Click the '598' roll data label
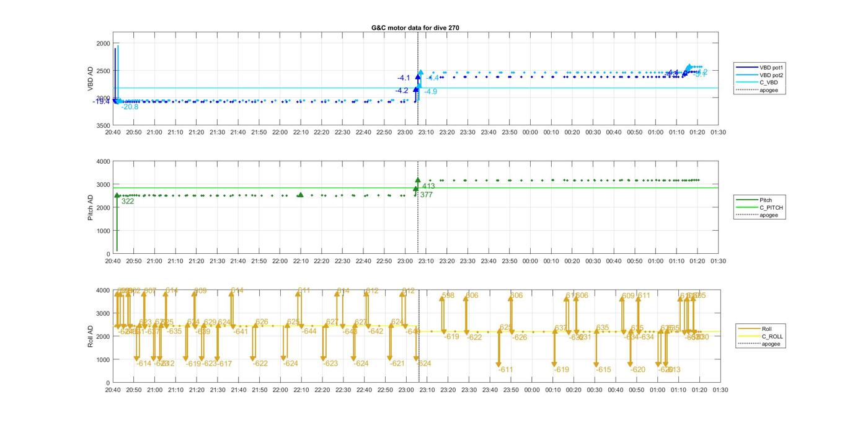Screen dimensions: 868x430 (x=448, y=296)
